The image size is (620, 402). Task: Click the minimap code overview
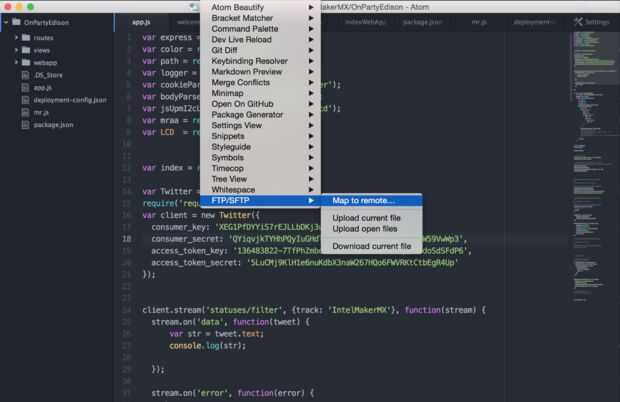594,166
